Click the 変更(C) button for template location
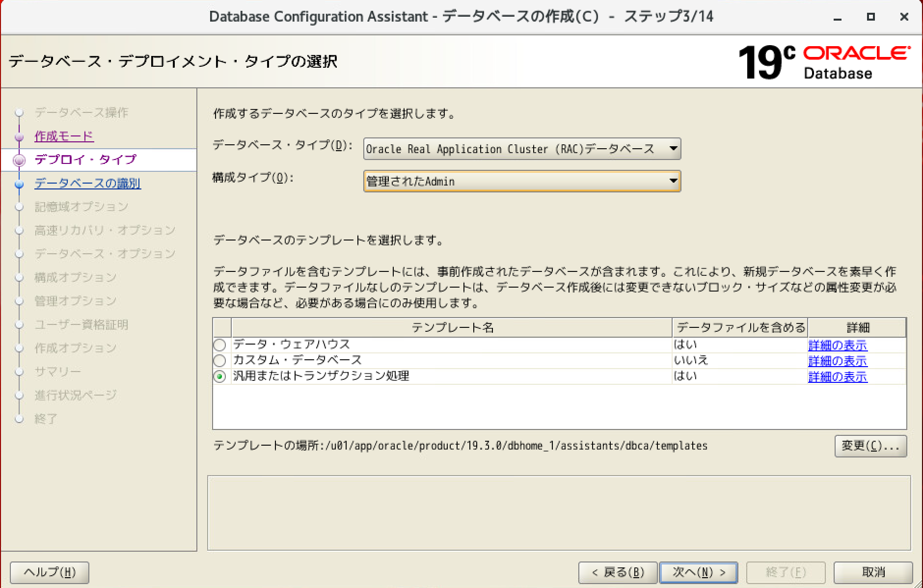 point(870,446)
